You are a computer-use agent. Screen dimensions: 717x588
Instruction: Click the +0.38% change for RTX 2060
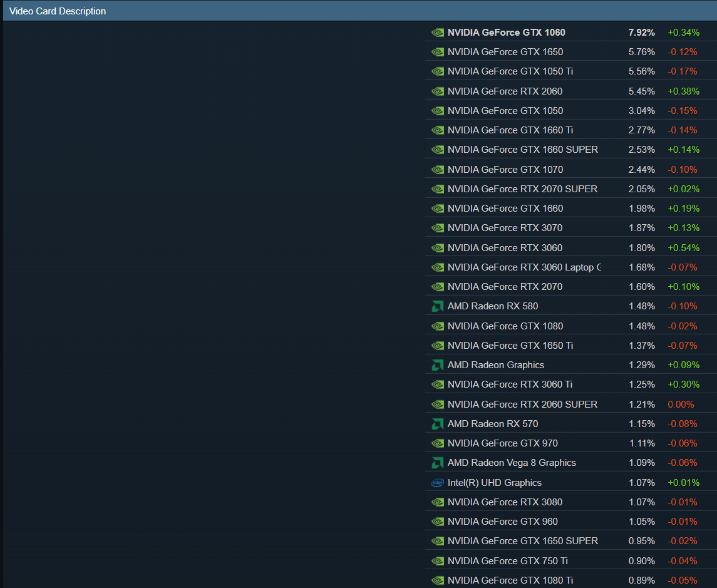(684, 91)
